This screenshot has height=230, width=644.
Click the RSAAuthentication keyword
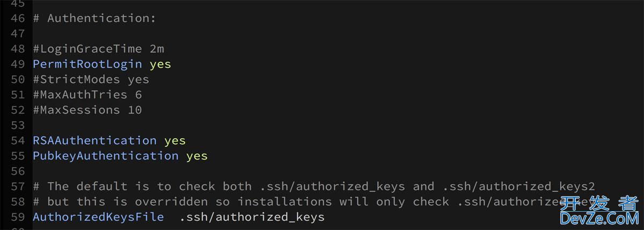coord(94,140)
